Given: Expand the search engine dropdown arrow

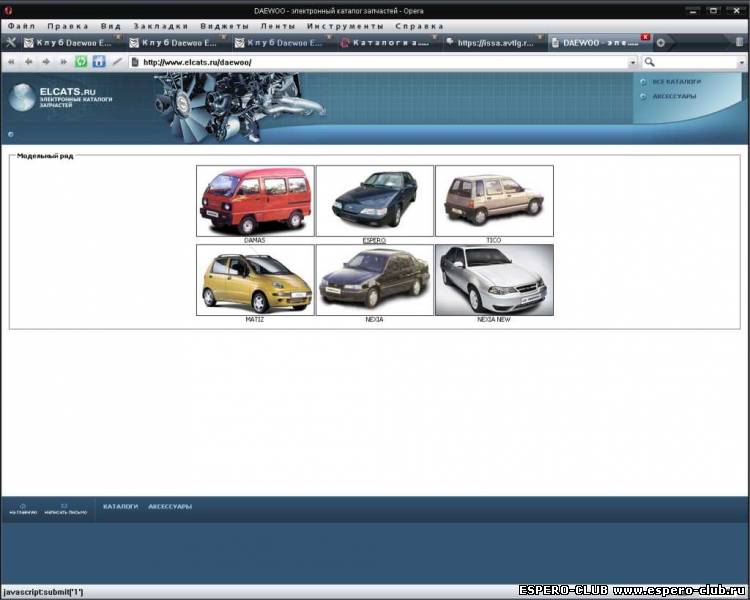Looking at the screenshot, I should pyautogui.click(x=741, y=62).
